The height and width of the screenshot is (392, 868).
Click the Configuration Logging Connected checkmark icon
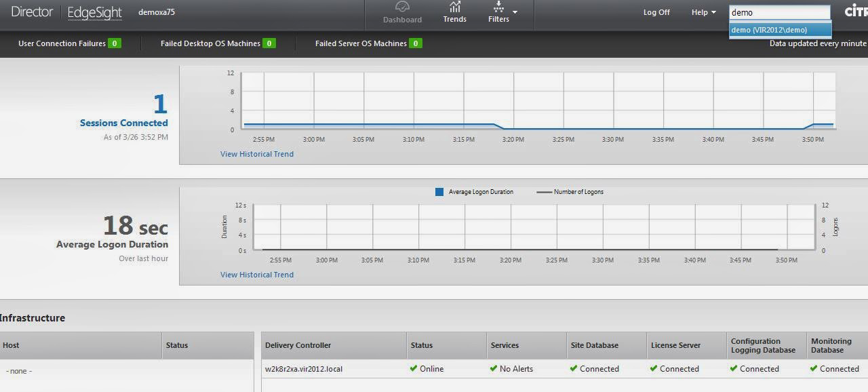tap(734, 368)
